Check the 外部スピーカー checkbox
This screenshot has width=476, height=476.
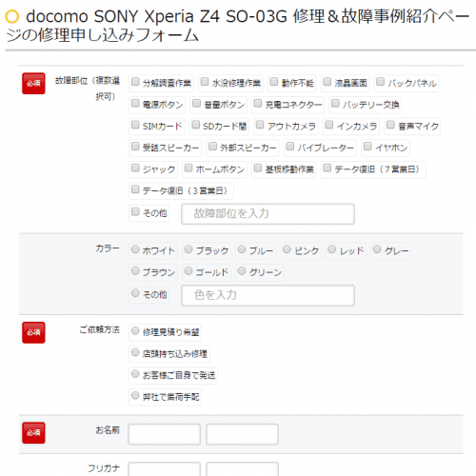[212, 147]
